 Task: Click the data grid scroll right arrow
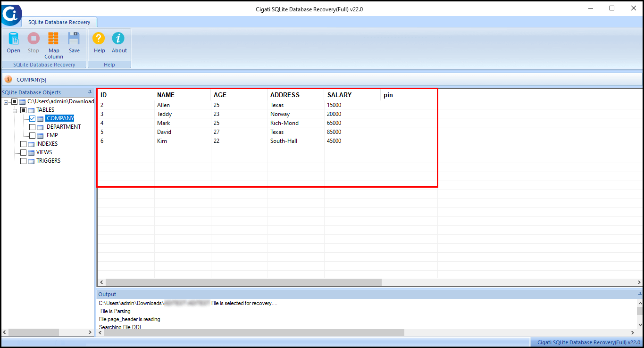(x=640, y=282)
